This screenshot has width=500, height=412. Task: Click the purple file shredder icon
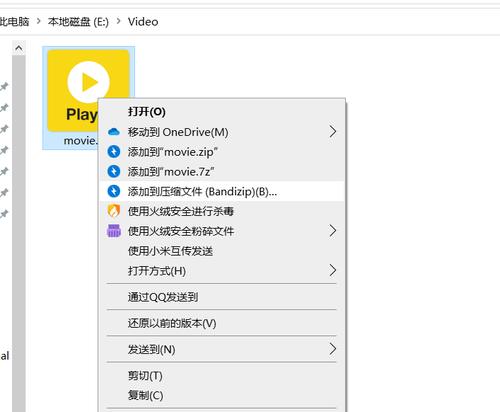coord(114,231)
